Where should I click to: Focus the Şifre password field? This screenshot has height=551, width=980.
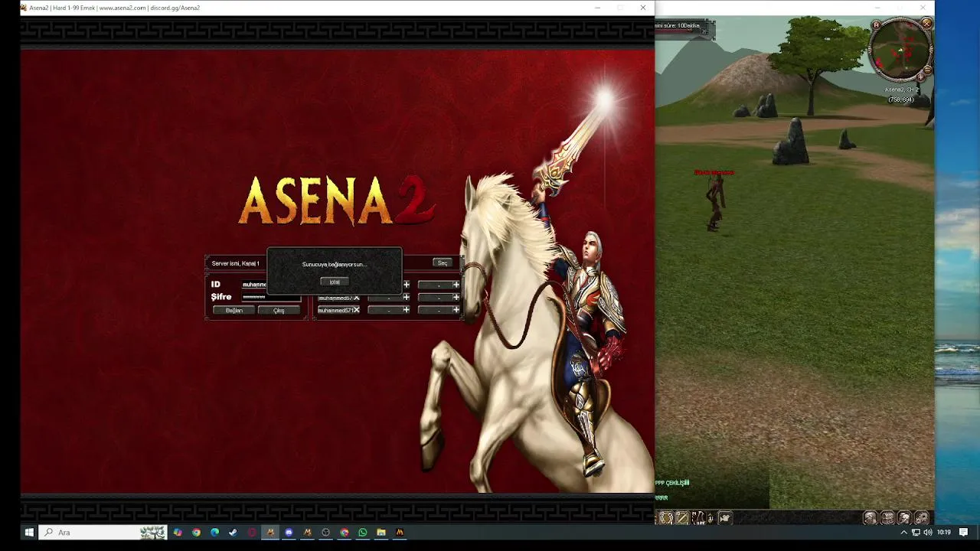[271, 297]
